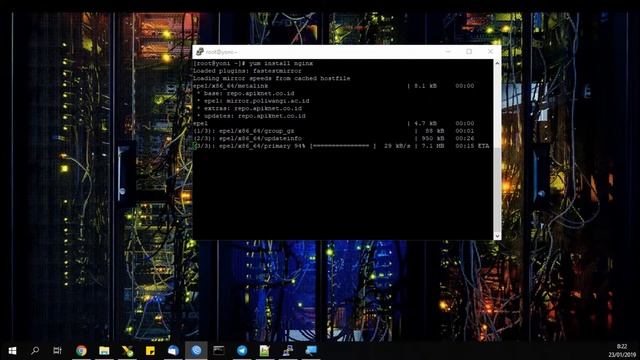The image size is (640, 360).
Task: Click the download progress bar at 94%
Action: click(x=343, y=146)
